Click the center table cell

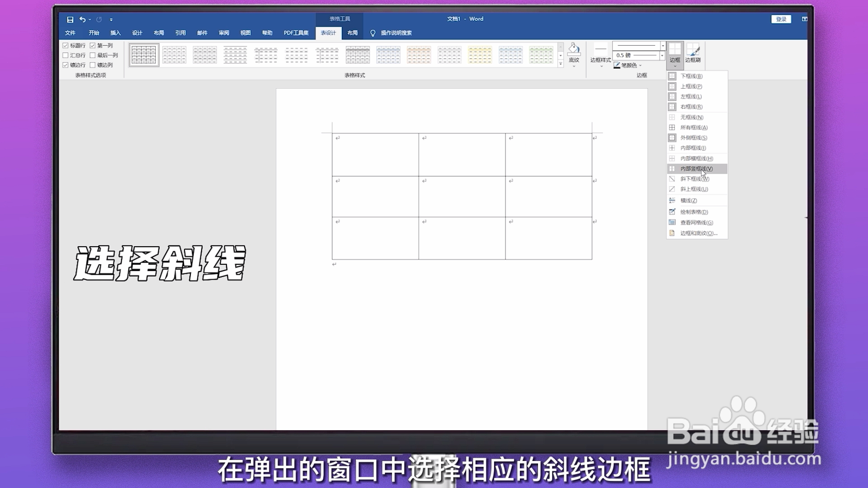pyautogui.click(x=462, y=197)
